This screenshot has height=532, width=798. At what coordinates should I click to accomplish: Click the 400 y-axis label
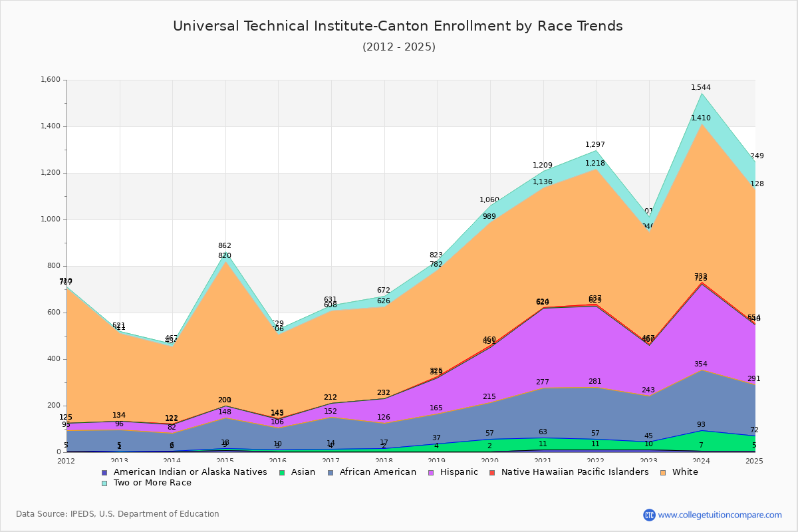54,359
